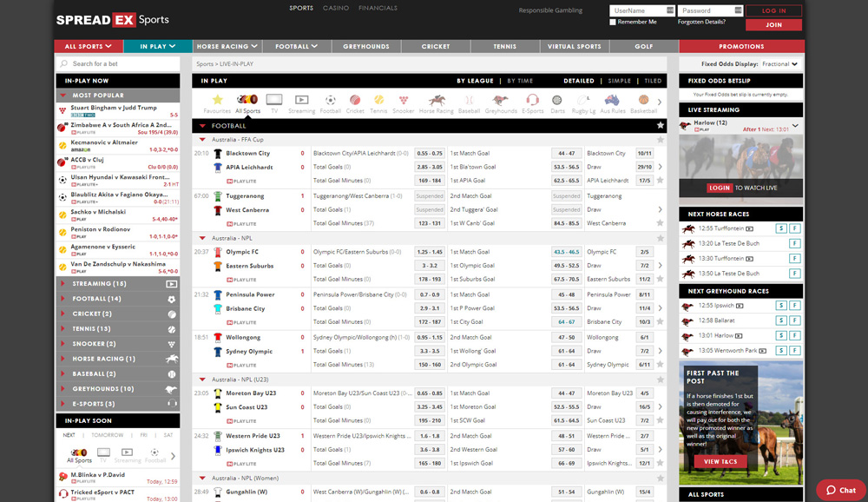Filter in-play events by Streaming icon
Viewport: 868px width, 502px height.
pyautogui.click(x=302, y=103)
